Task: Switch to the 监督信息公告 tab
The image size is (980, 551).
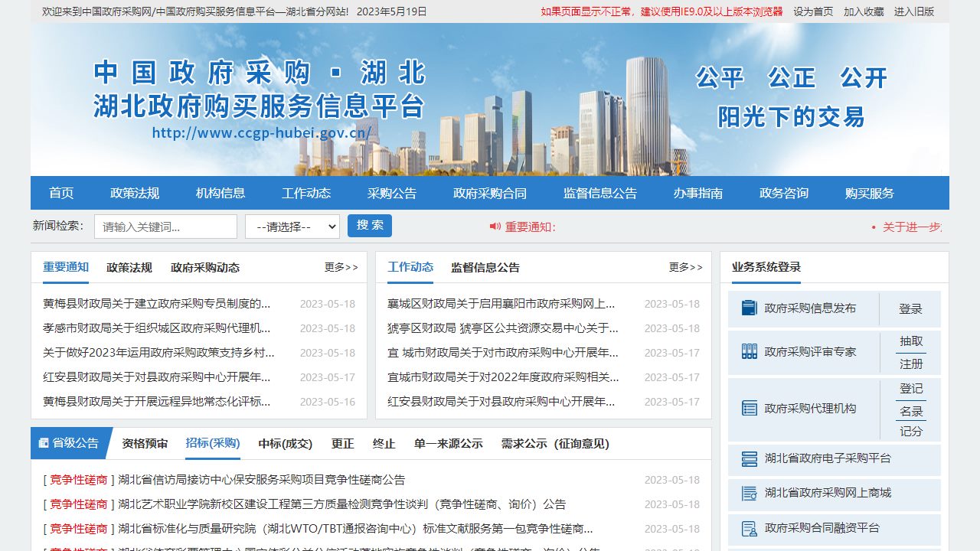Action: (x=485, y=267)
